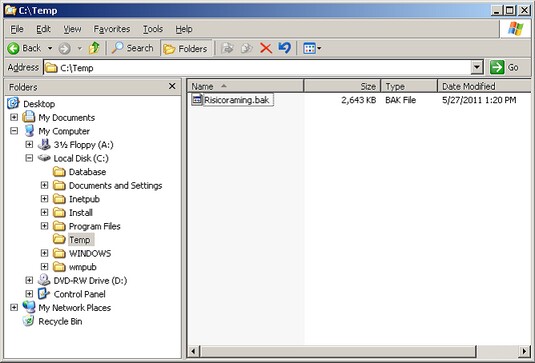The width and height of the screenshot is (535, 363).
Task: Expand Documents and Settings folder
Action: click(x=44, y=185)
